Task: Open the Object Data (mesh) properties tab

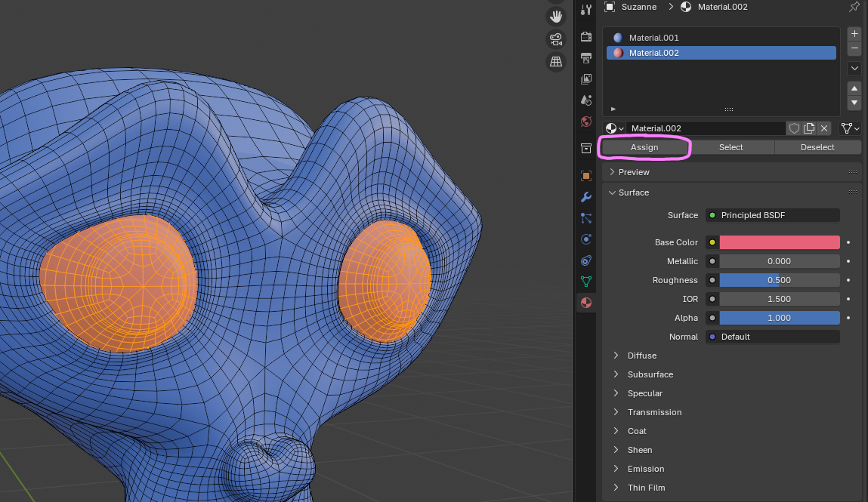Action: tap(586, 282)
